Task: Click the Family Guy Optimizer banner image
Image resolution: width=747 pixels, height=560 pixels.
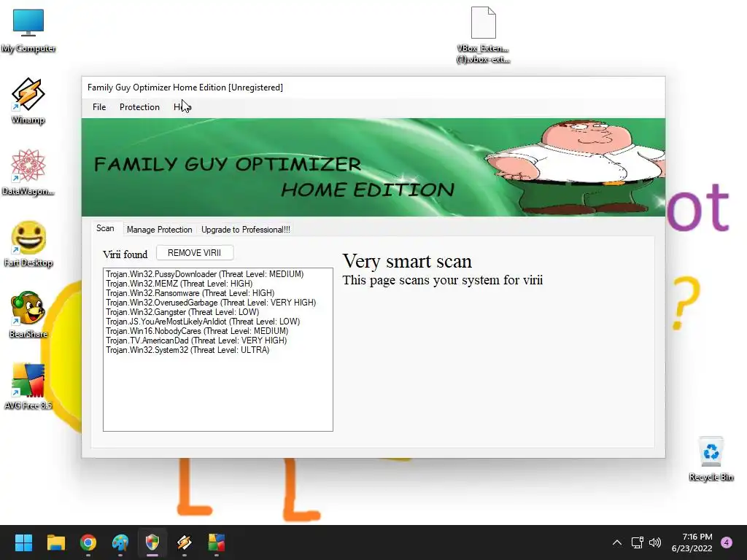Action: click(x=373, y=167)
